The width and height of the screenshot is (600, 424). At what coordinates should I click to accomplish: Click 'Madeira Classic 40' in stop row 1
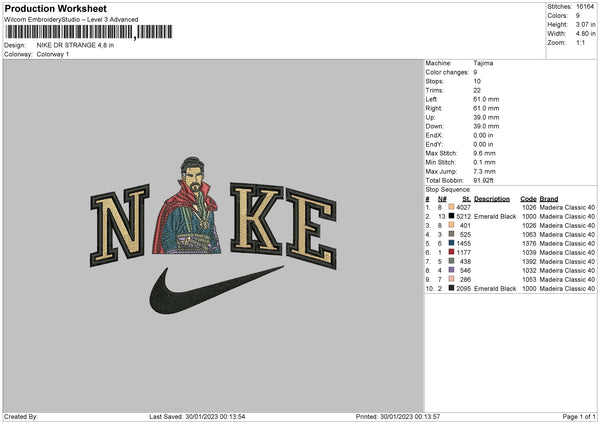567,207
